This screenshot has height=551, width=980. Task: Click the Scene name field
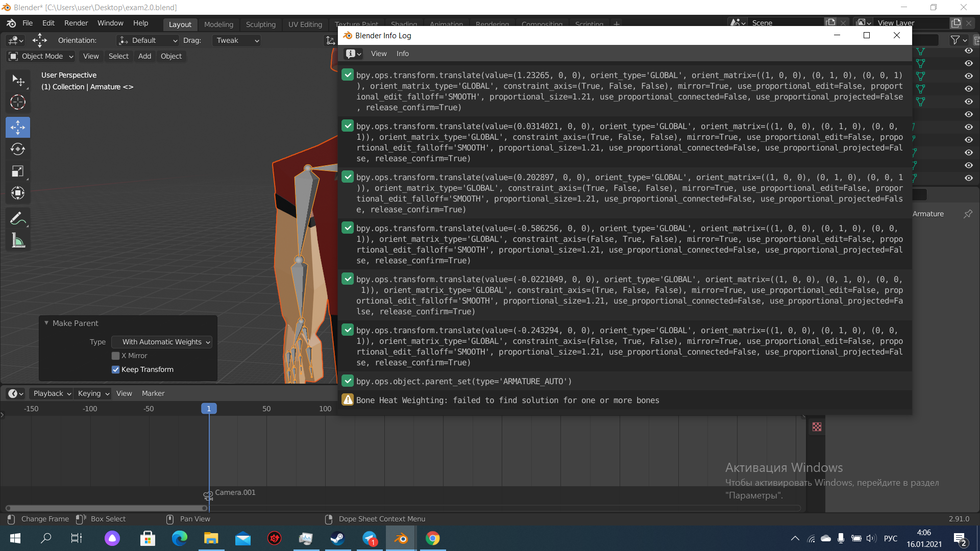pyautogui.click(x=787, y=23)
